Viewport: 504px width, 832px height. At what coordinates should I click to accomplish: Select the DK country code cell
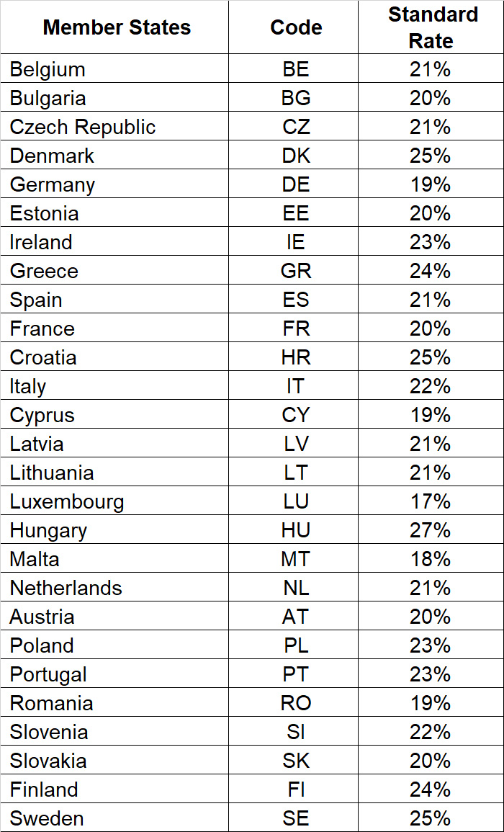coord(296,156)
